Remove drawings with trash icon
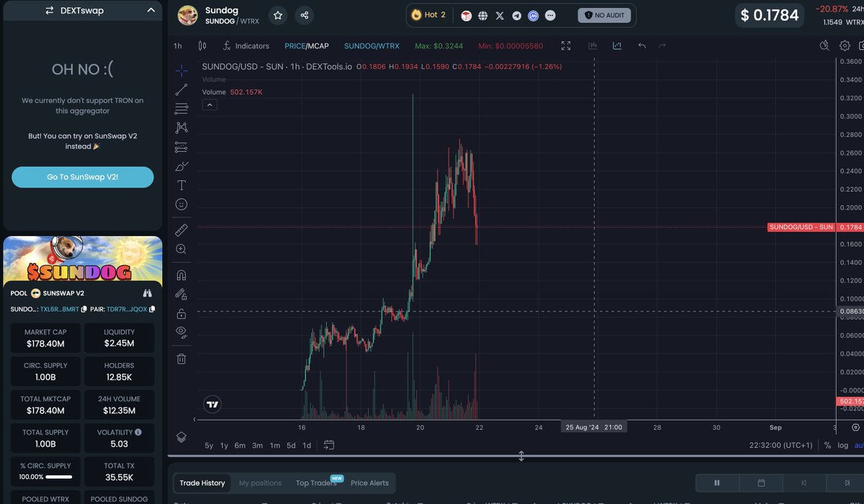Image resolution: width=864 pixels, height=504 pixels. tap(181, 358)
